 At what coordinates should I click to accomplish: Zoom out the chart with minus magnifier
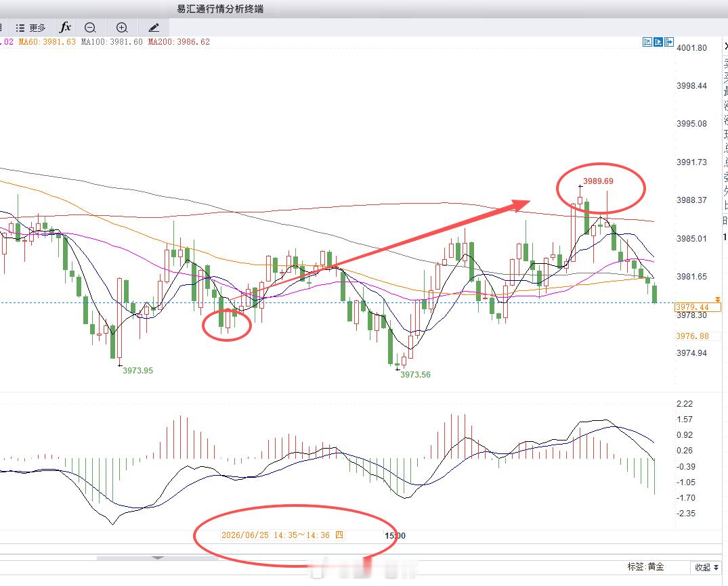[90, 28]
